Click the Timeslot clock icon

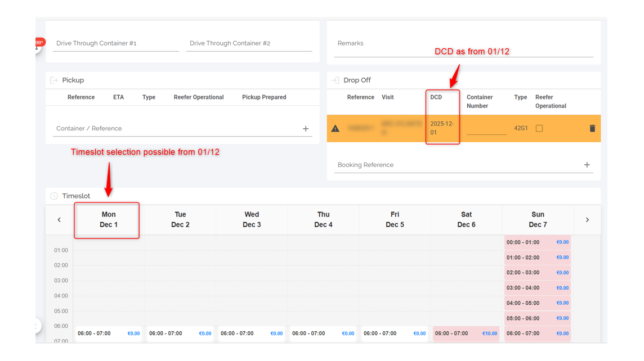click(x=54, y=196)
